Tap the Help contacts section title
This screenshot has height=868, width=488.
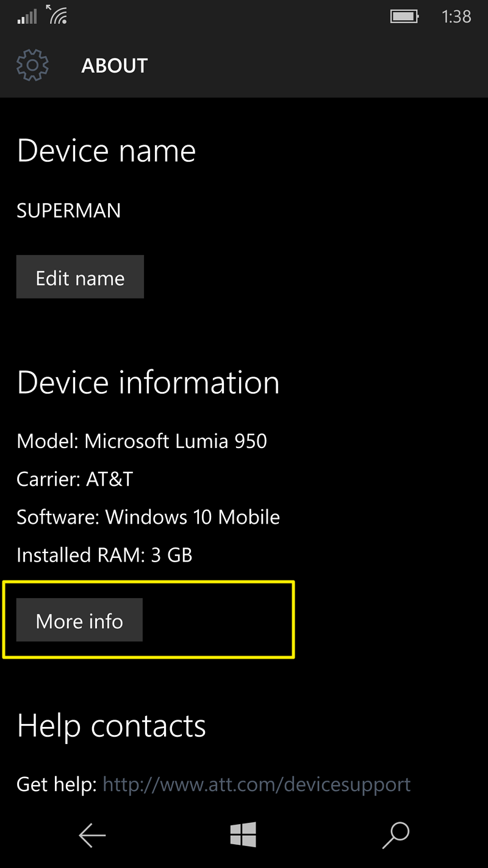(112, 725)
